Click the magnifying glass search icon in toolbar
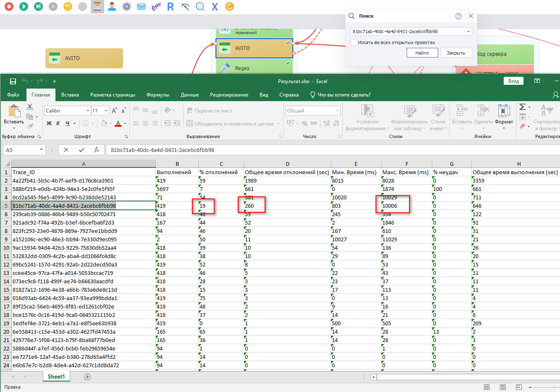560x392 pixels. (200, 6)
